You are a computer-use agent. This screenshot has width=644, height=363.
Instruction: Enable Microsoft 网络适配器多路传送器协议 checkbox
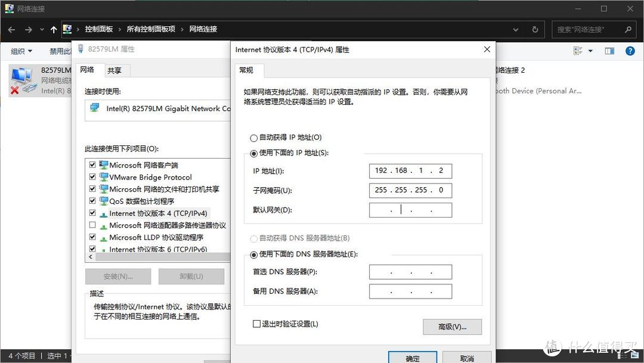(x=93, y=225)
